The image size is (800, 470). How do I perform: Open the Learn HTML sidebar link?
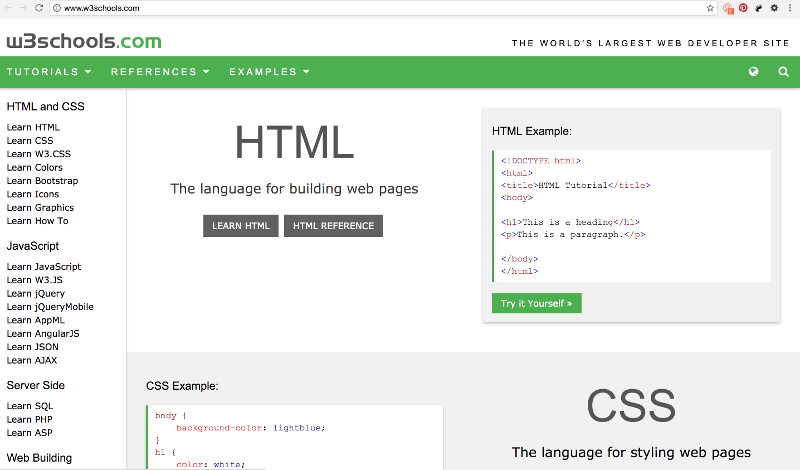point(33,128)
